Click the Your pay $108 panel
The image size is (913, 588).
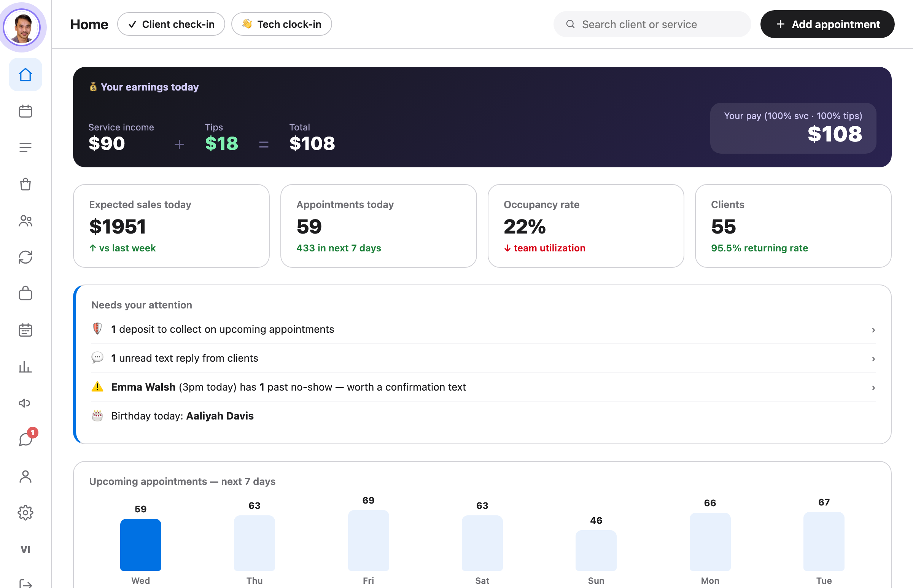click(x=793, y=128)
